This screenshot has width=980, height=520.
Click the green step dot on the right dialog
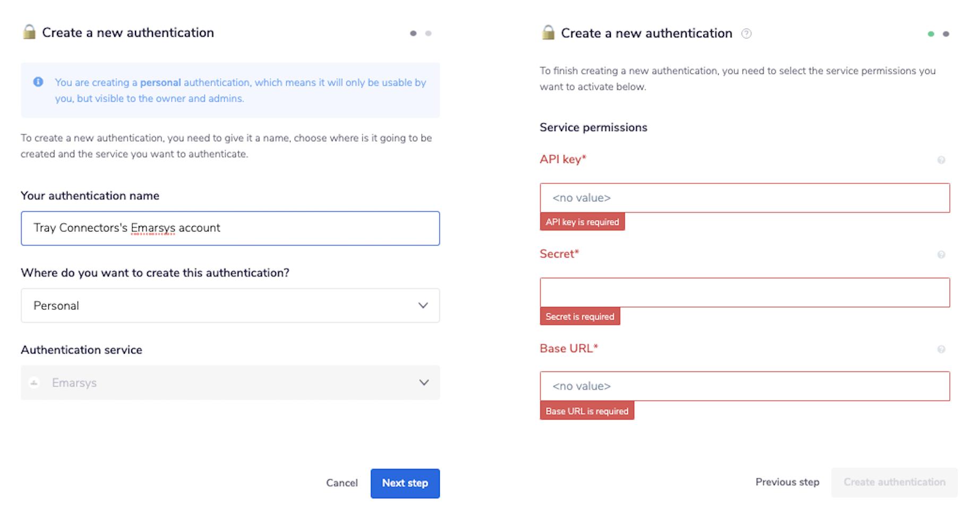pyautogui.click(x=931, y=33)
